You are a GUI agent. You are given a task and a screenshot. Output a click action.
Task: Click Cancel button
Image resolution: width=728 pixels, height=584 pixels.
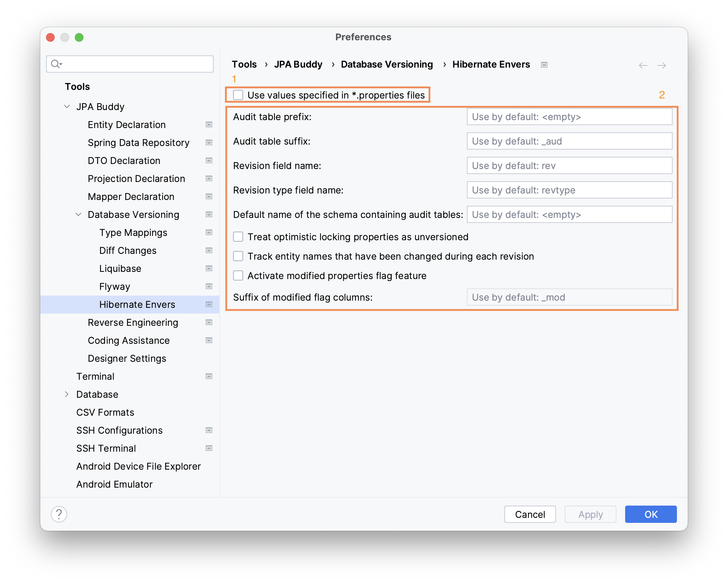point(530,514)
